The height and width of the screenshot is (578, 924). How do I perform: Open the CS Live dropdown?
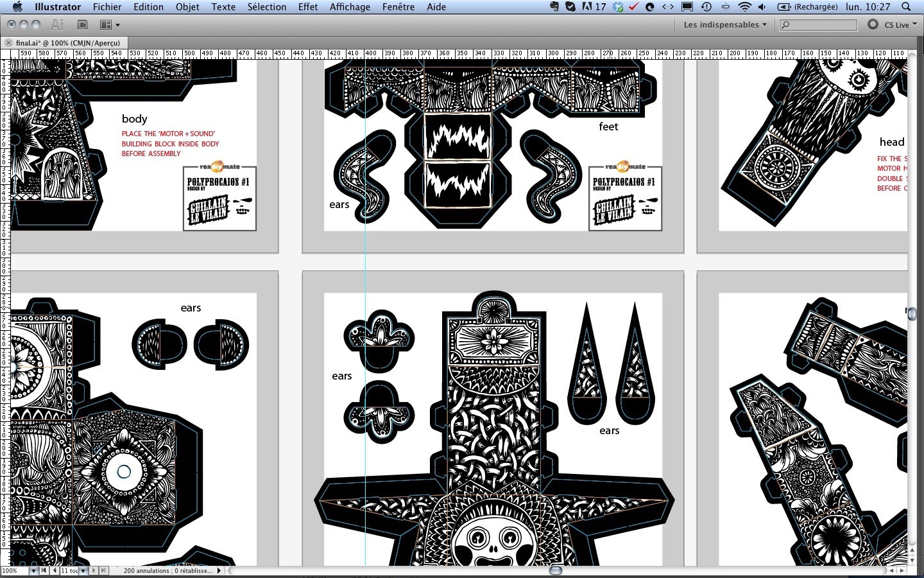tap(900, 24)
